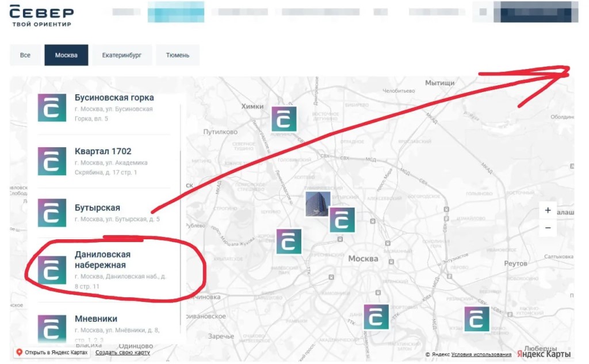589x364 pixels.
Task: Click the Бусиновская горка office icon
Action: click(52, 108)
